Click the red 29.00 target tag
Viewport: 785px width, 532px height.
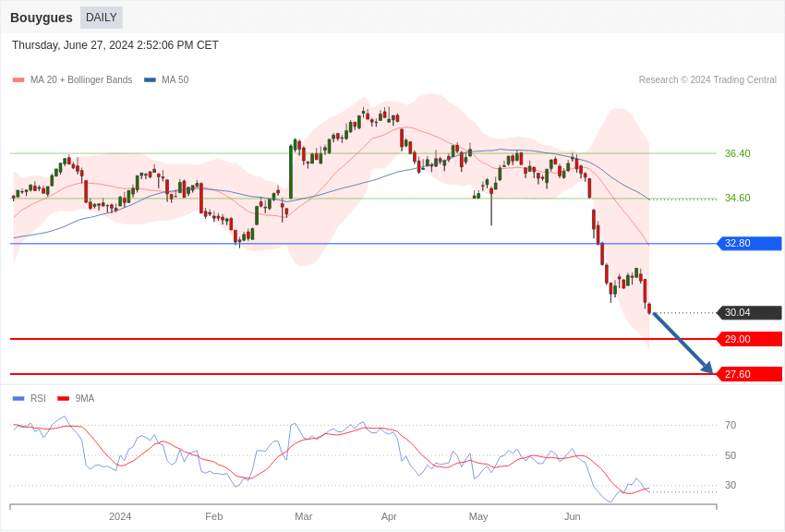[749, 339]
